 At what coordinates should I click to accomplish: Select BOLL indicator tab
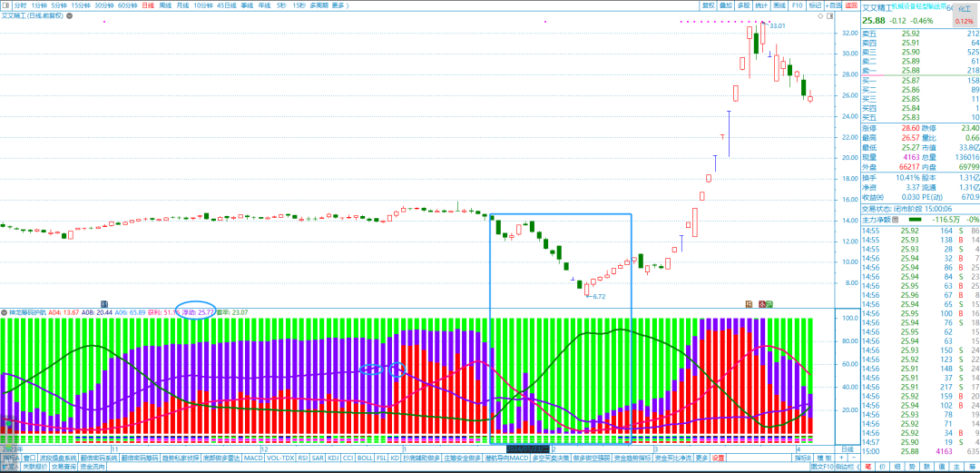tap(365, 458)
